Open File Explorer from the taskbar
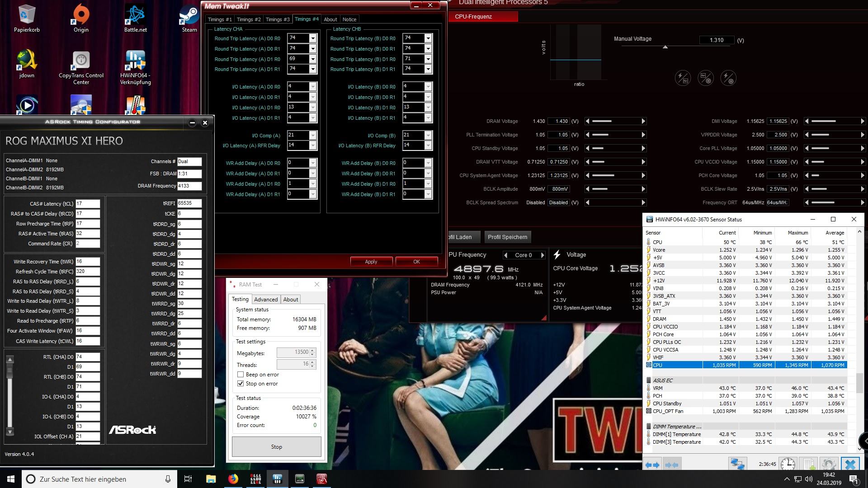This screenshot has width=868, height=488. tap(211, 479)
